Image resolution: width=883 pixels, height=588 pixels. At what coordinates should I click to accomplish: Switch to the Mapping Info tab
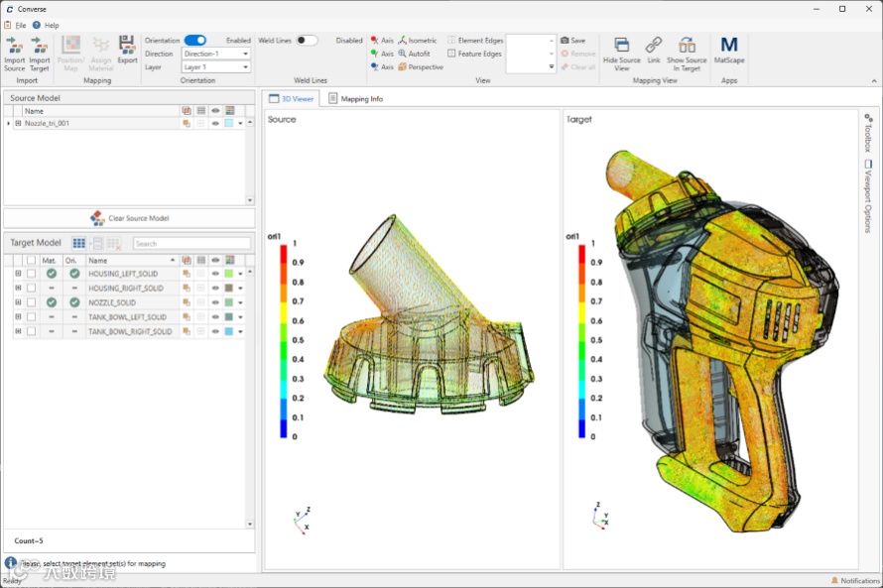tap(355, 98)
